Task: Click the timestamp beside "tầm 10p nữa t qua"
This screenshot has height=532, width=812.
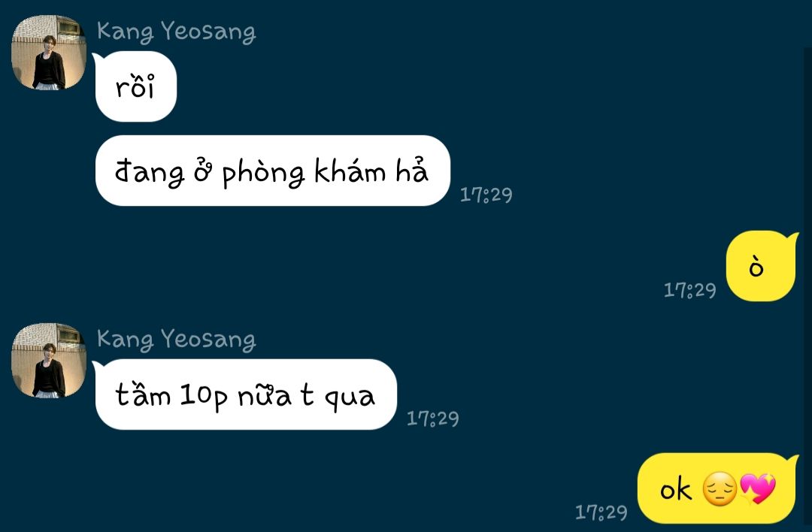Action: 433,418
